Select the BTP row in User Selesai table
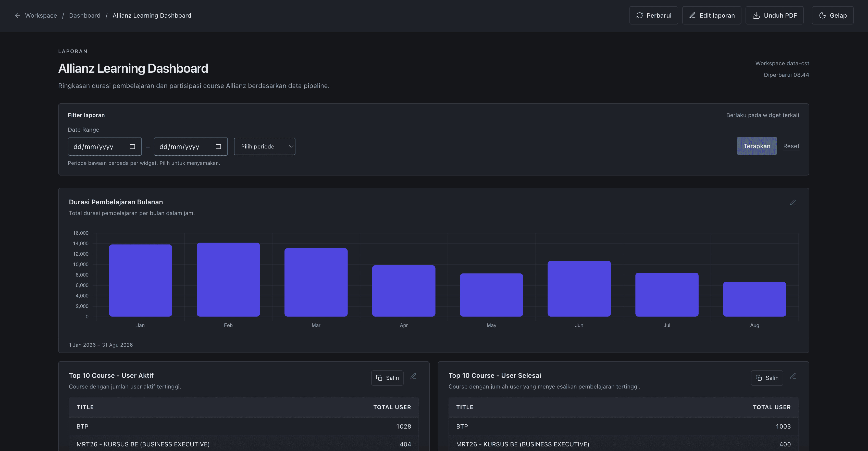 coord(623,427)
